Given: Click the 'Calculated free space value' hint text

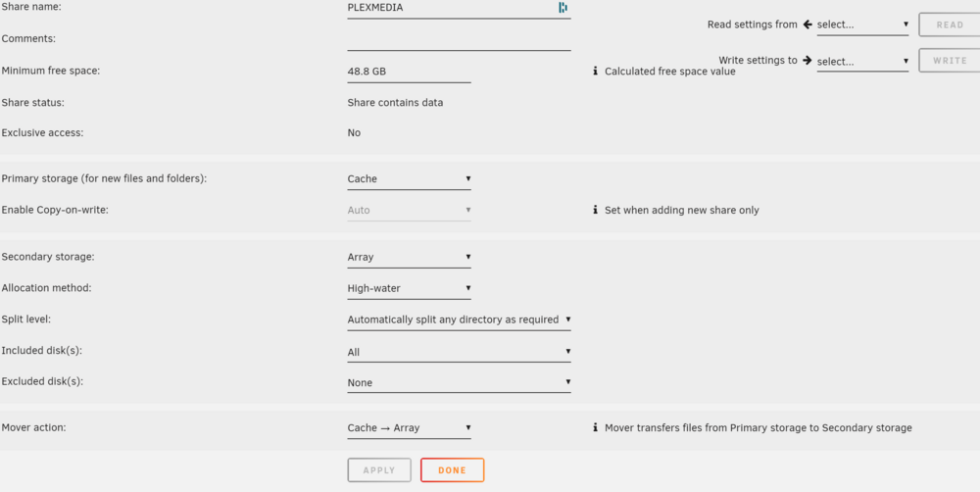Looking at the screenshot, I should (x=670, y=72).
